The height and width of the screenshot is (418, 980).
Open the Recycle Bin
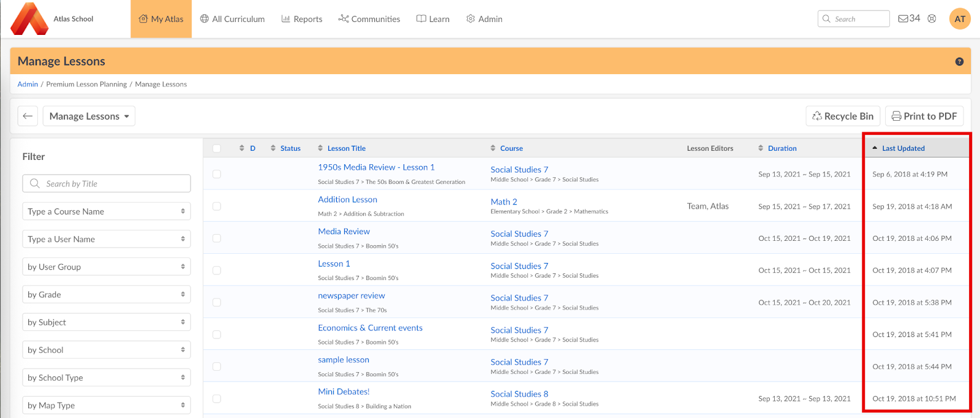[843, 116]
